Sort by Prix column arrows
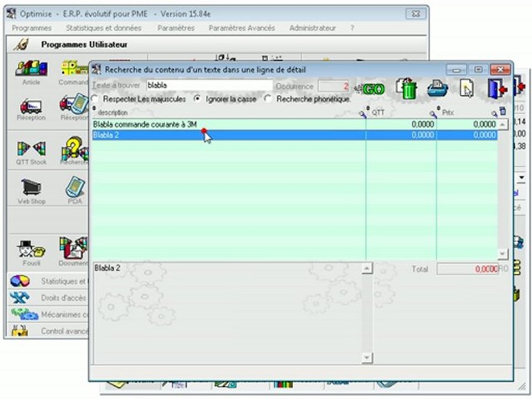The image size is (532, 399). tap(438, 109)
